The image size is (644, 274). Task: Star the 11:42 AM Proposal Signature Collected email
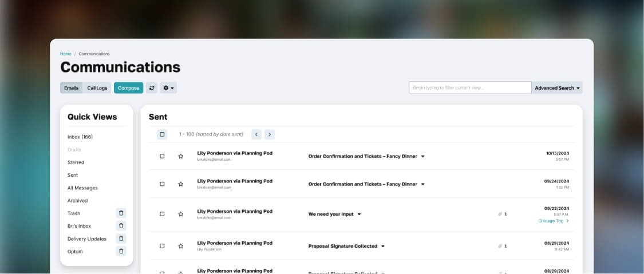pos(181,246)
